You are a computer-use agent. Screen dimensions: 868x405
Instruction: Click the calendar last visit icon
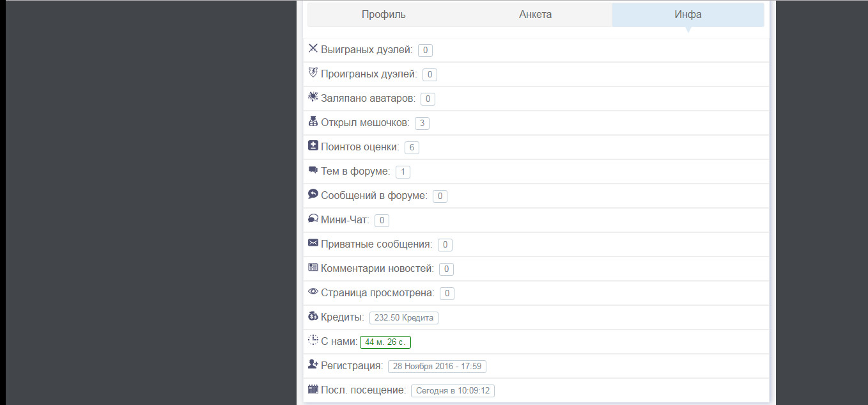[313, 388]
